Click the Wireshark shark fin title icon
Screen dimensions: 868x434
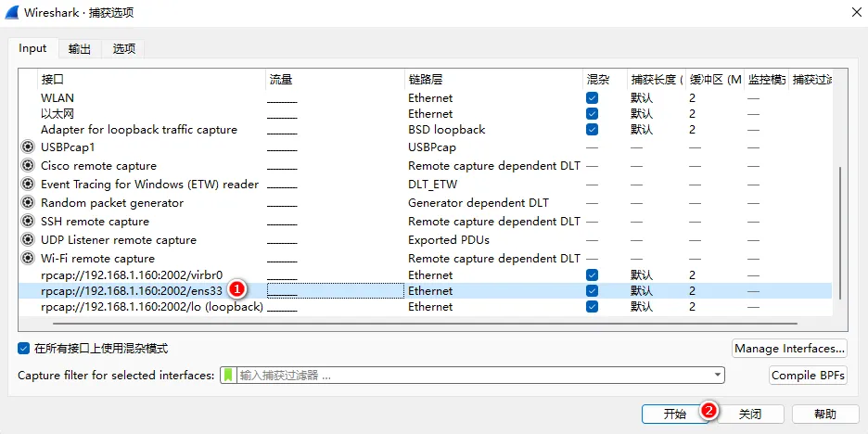click(13, 12)
